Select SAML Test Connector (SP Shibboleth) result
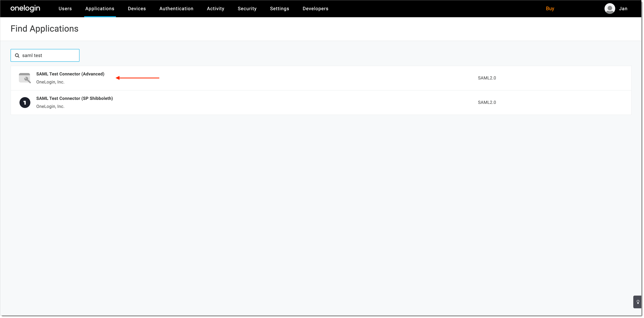This screenshot has height=318, width=644. click(74, 98)
